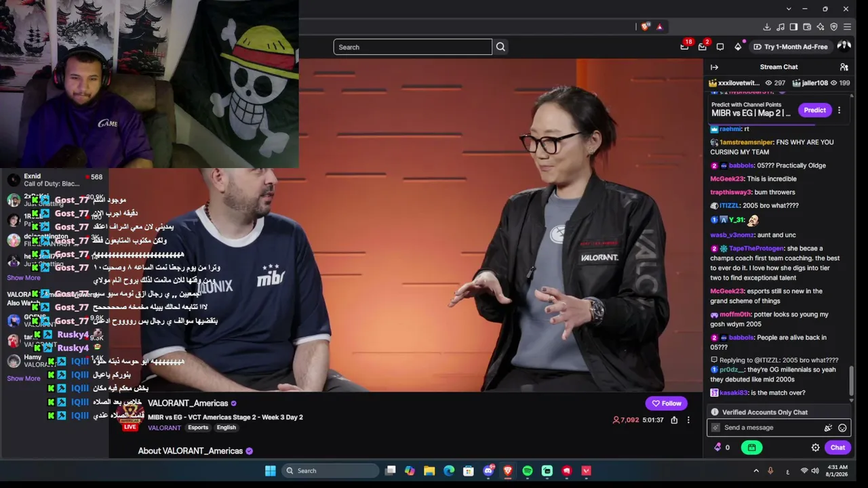The height and width of the screenshot is (488, 868).
Task: Open File Explorer from the taskbar
Action: (429, 470)
